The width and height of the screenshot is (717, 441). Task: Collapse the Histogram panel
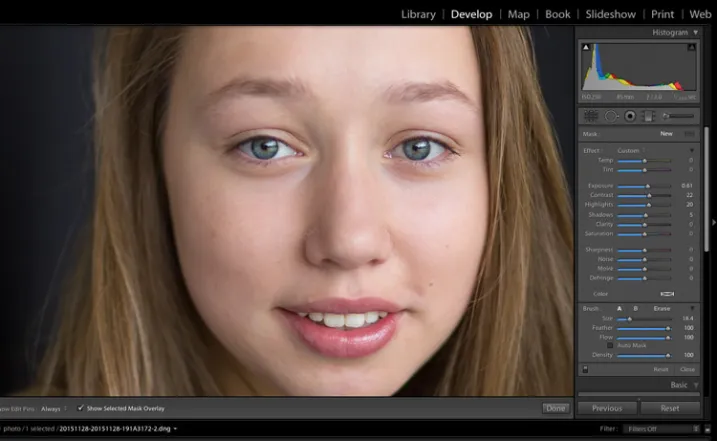[x=696, y=32]
